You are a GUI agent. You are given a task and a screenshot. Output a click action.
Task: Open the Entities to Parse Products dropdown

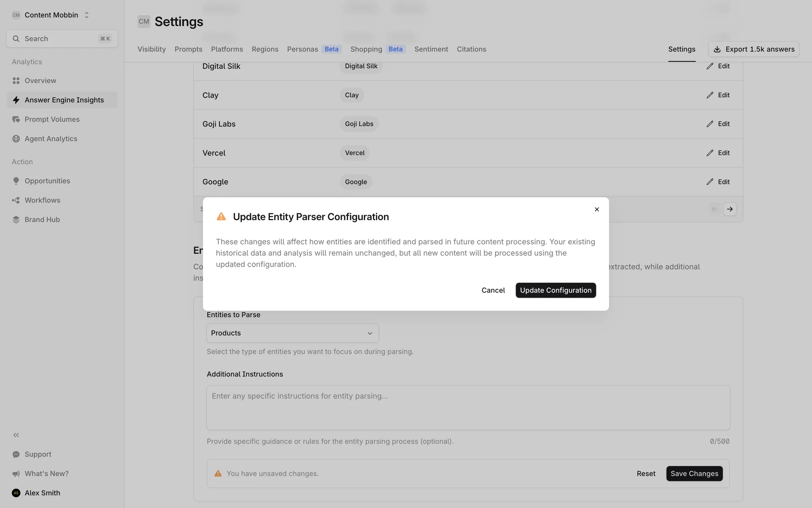coord(292,333)
